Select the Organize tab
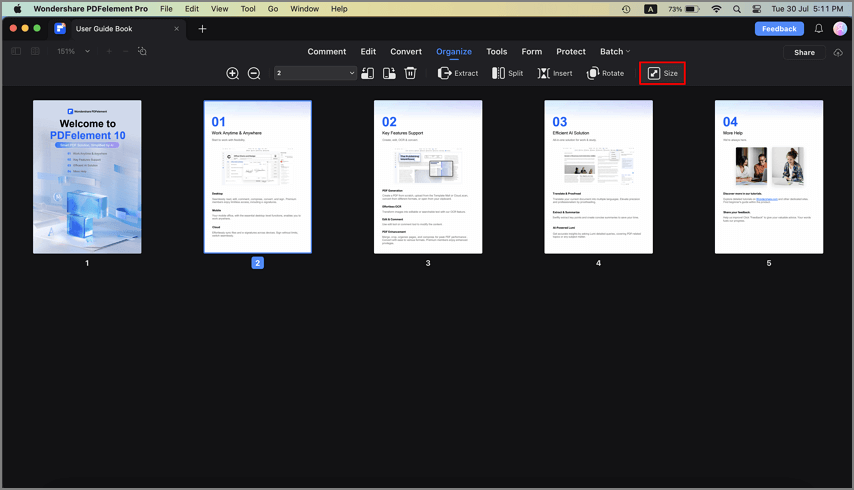 pyautogui.click(x=454, y=51)
